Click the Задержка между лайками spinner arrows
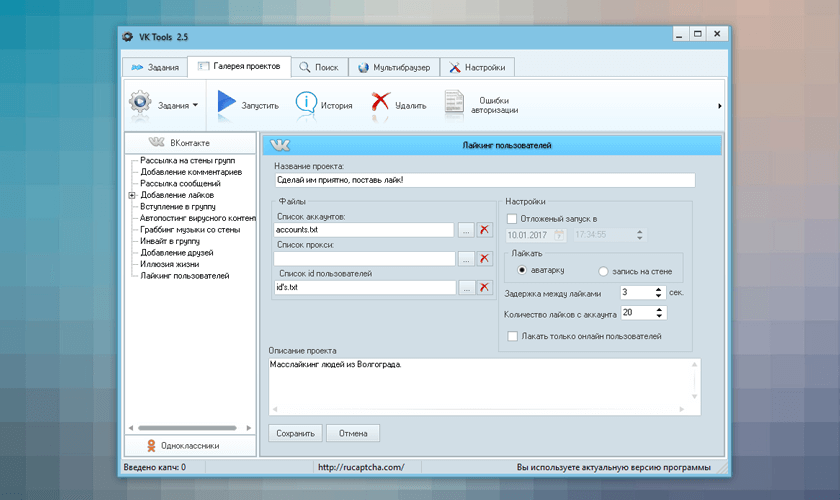 658,293
